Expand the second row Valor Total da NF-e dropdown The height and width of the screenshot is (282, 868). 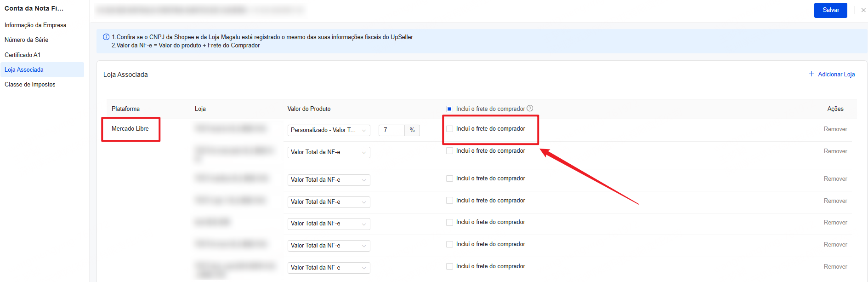tap(329, 152)
